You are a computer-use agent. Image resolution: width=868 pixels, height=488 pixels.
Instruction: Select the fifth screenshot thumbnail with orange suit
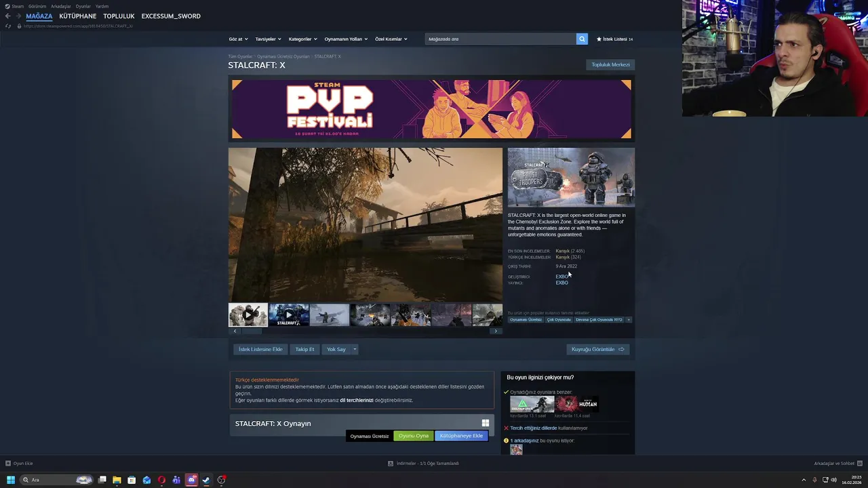click(x=411, y=314)
